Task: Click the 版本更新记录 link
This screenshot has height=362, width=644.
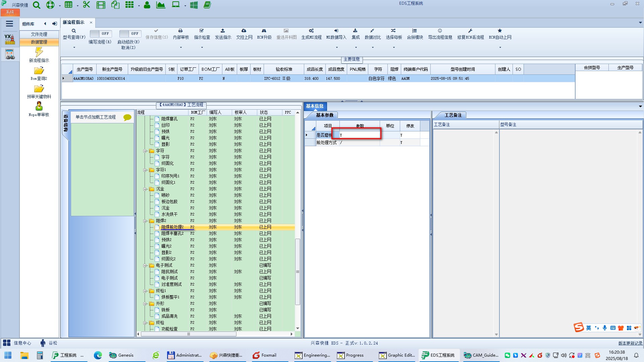Action: tap(630, 343)
